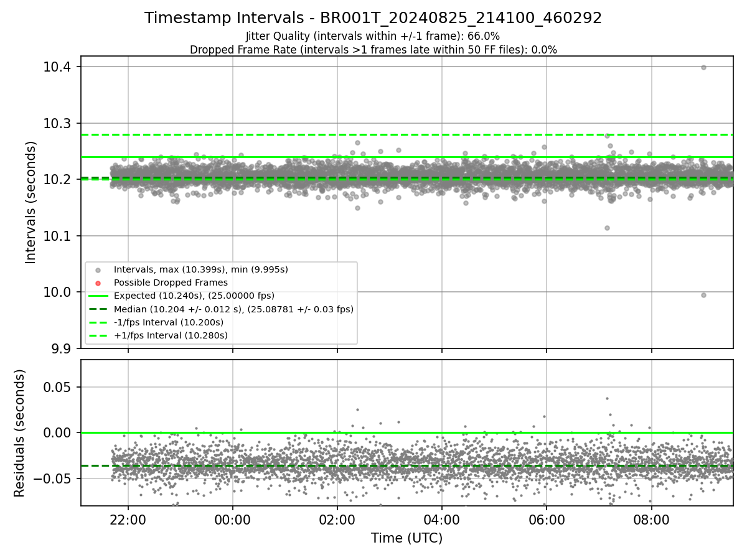Click the 00:00 time tick label
Viewport: 747px width, 560px height.
pyautogui.click(x=233, y=519)
